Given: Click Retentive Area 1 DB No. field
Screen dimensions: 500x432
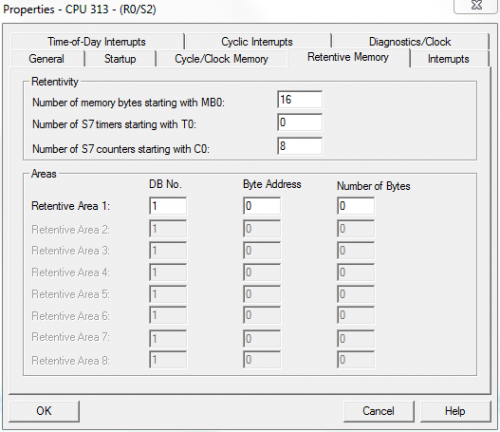Looking at the screenshot, I should point(168,206).
